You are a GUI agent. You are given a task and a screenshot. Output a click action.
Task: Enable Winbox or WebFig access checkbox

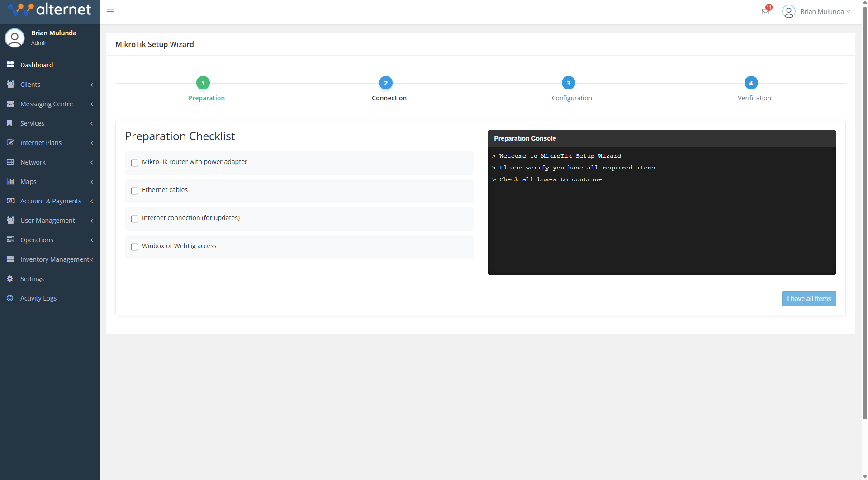tap(134, 247)
